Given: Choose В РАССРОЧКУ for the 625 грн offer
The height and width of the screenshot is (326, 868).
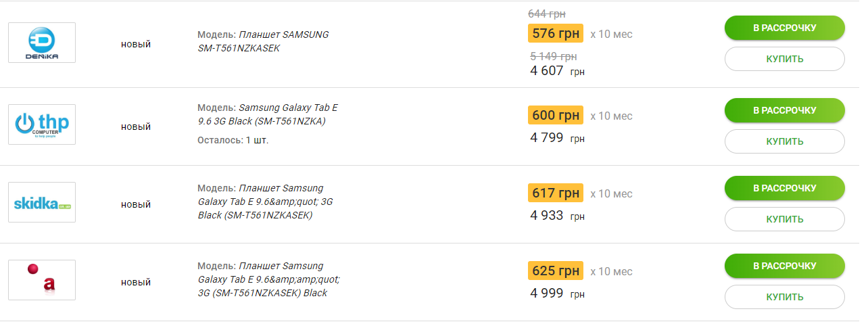Looking at the screenshot, I should pos(785,266).
